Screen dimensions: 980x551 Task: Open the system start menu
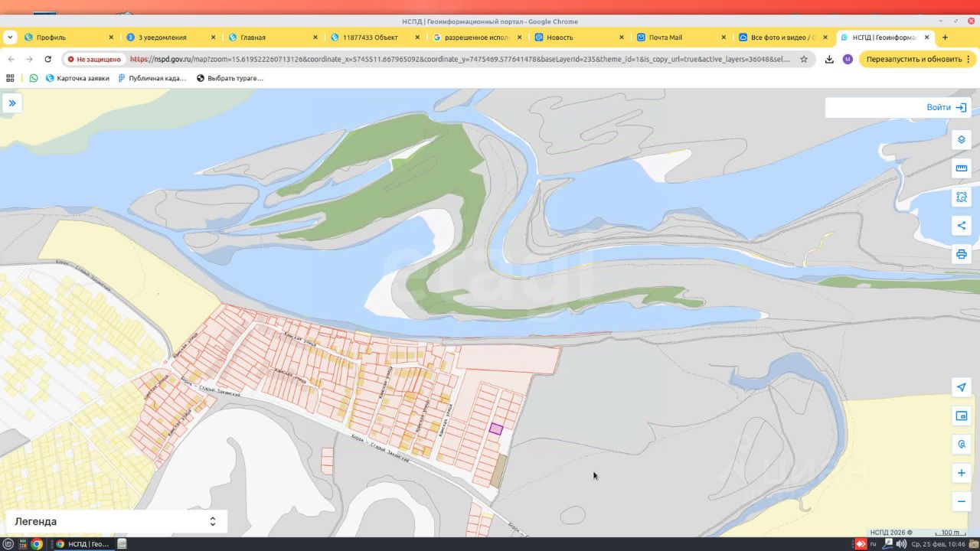tap(8, 544)
